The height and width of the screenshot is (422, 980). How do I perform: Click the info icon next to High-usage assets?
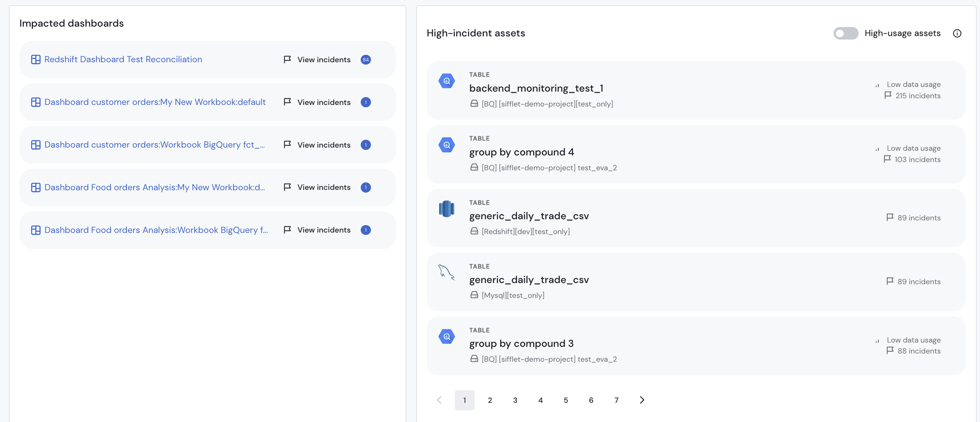point(957,33)
